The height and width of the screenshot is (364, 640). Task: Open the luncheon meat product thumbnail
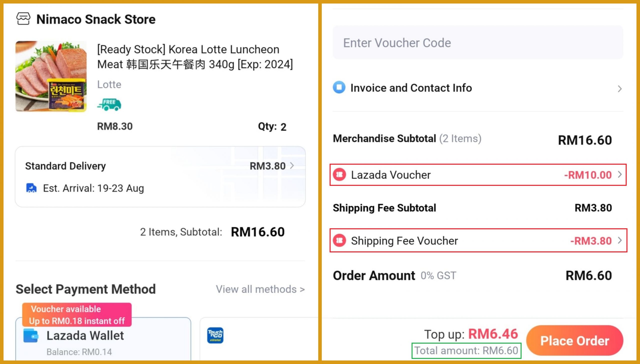[x=51, y=76]
